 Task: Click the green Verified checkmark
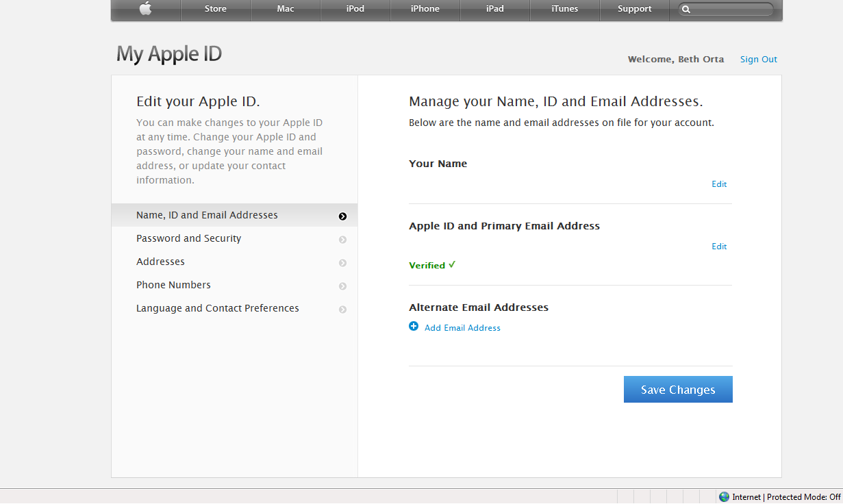[451, 264]
